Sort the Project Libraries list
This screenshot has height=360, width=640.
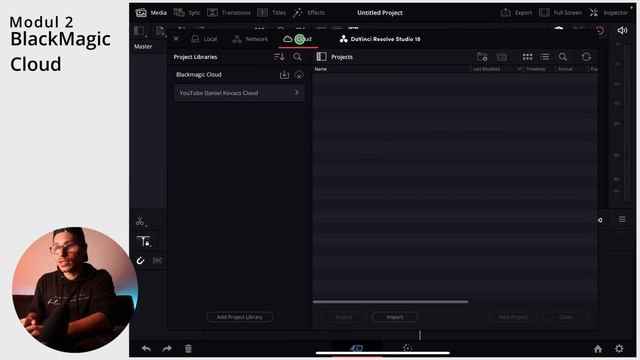[x=279, y=57]
